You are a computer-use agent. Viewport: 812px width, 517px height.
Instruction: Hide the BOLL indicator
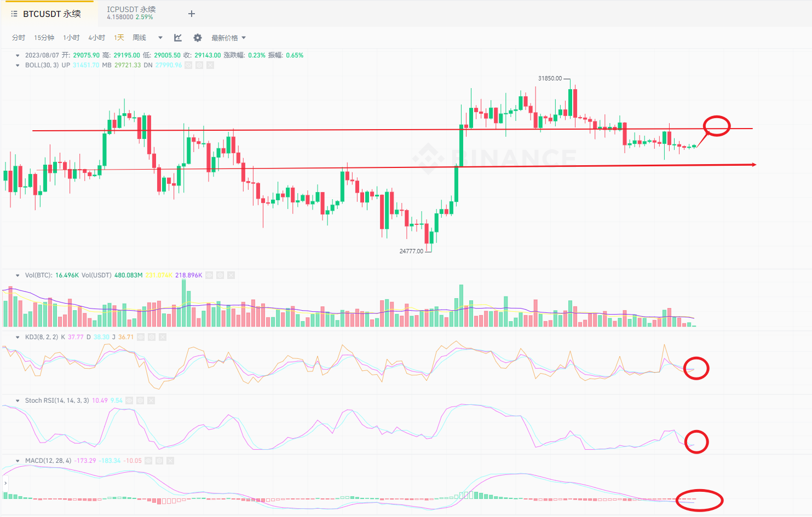188,65
